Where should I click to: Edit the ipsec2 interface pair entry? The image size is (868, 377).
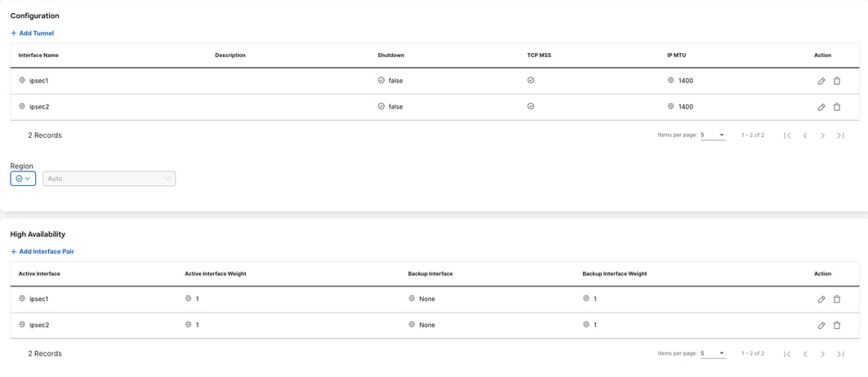click(821, 325)
